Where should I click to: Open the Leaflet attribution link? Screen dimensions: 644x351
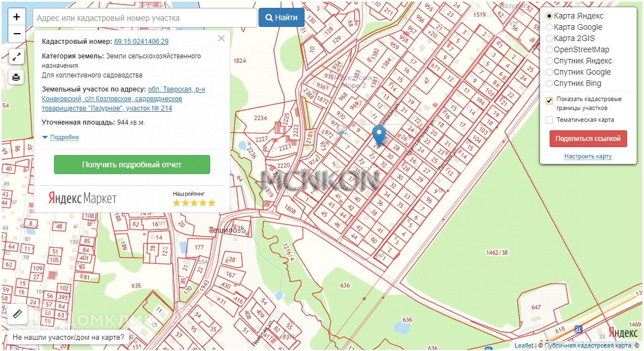pyautogui.click(x=524, y=345)
